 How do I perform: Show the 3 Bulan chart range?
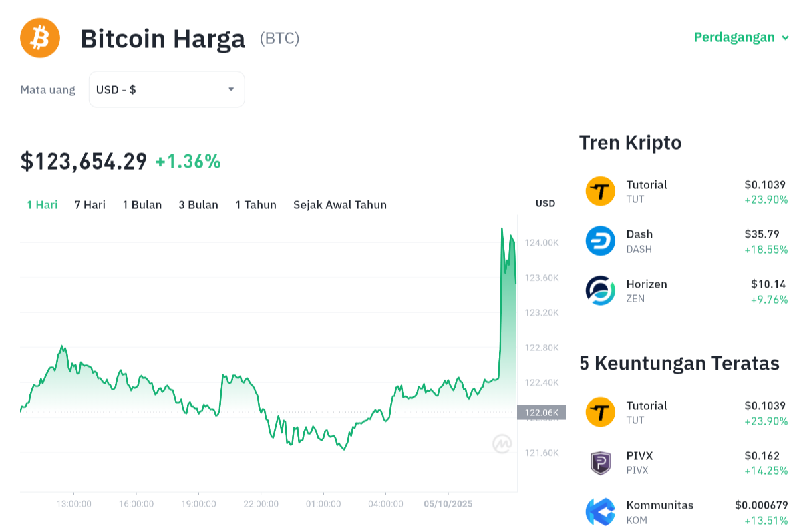pos(198,205)
